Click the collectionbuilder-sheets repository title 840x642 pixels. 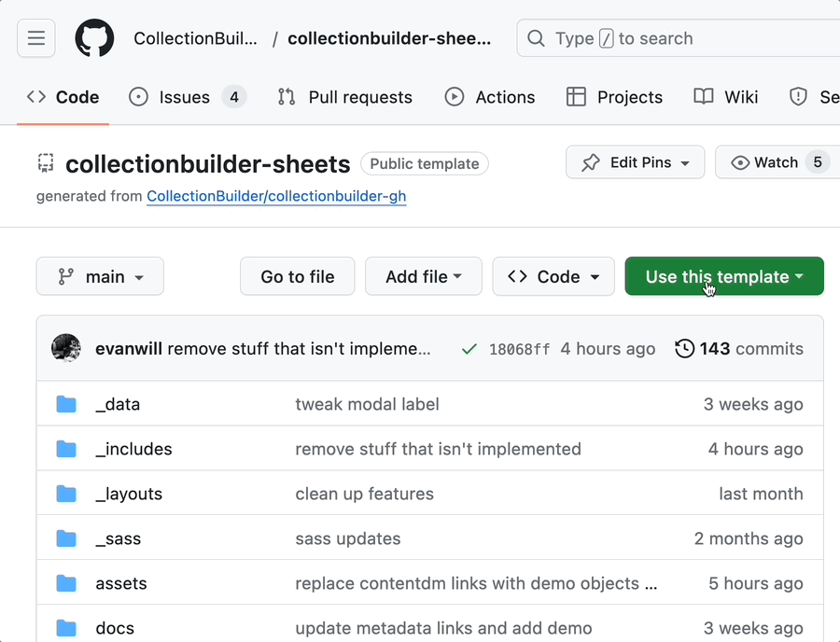[208, 164]
